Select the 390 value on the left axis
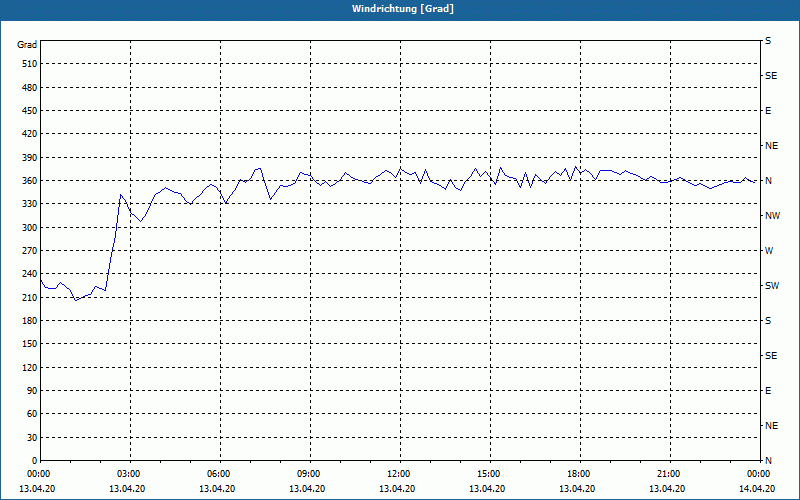 point(29,158)
